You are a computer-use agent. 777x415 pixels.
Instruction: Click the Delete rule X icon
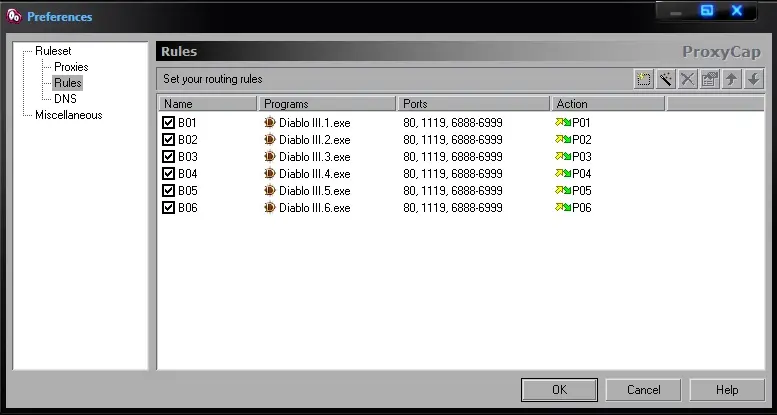[x=687, y=79]
